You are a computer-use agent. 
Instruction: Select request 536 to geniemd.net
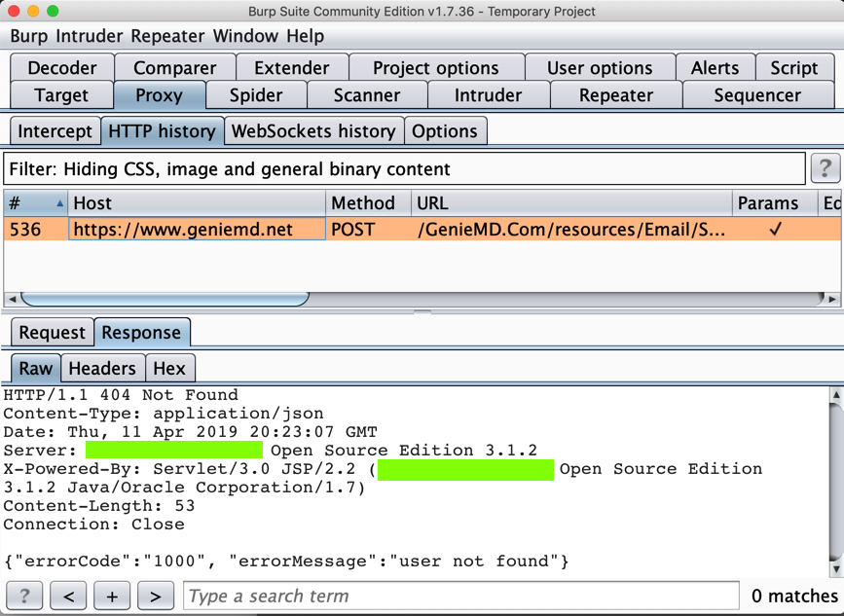click(389, 230)
